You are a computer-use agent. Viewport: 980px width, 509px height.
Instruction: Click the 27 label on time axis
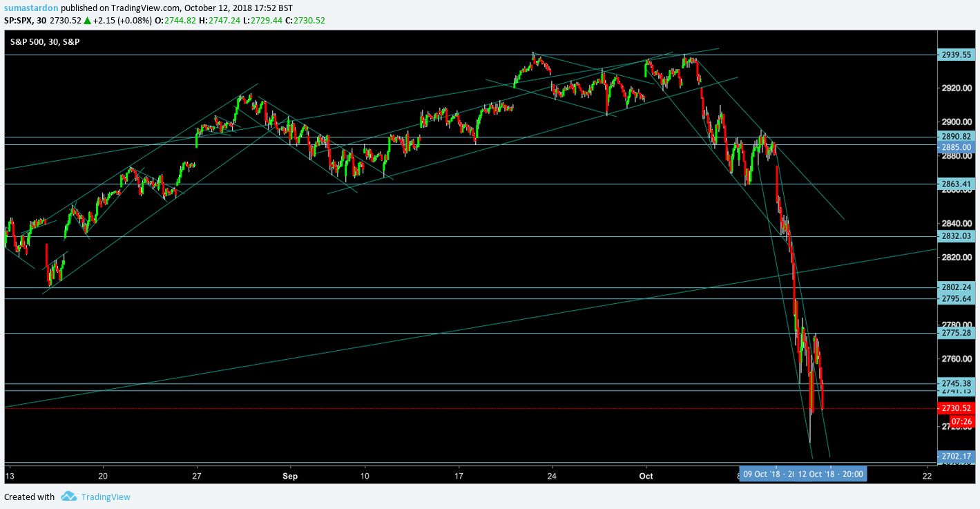tap(196, 476)
